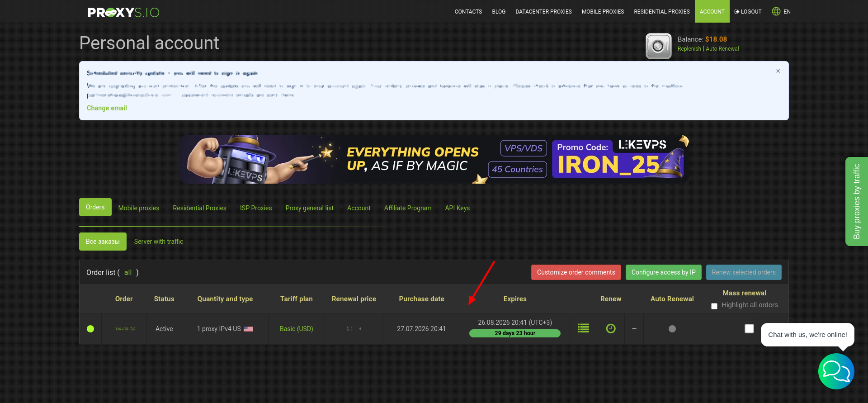Select the Orders tab

click(x=95, y=207)
